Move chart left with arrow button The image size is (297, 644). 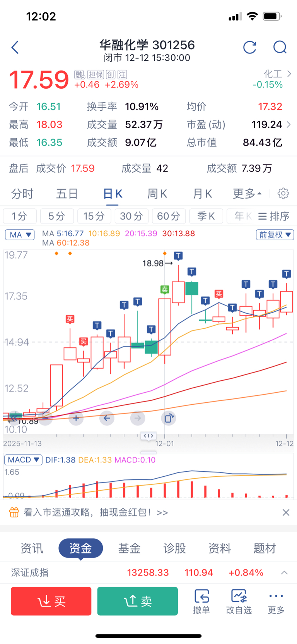pyautogui.click(x=107, y=418)
